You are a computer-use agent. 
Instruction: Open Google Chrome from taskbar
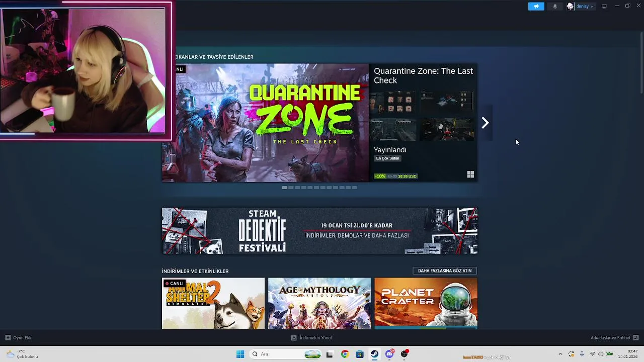pyautogui.click(x=345, y=354)
